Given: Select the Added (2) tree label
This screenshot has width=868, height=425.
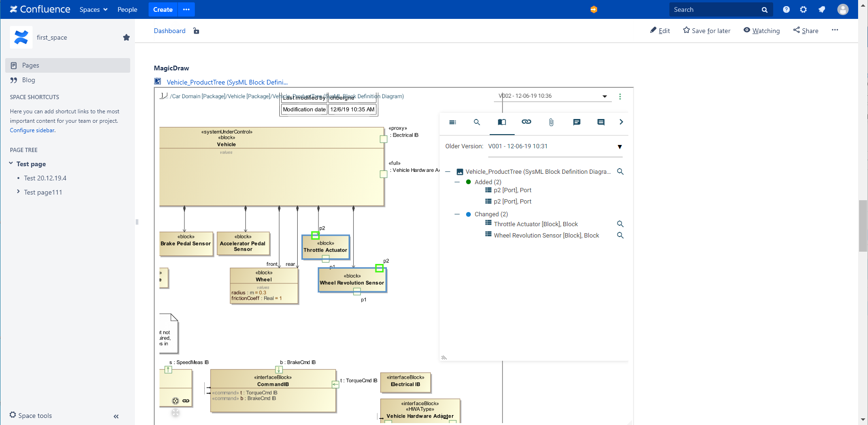Looking at the screenshot, I should pos(488,182).
